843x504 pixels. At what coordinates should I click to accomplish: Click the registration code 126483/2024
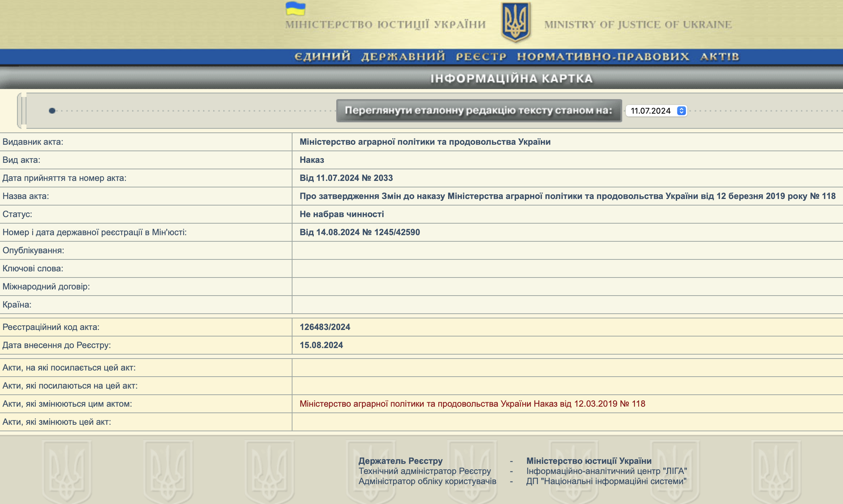pos(325,327)
